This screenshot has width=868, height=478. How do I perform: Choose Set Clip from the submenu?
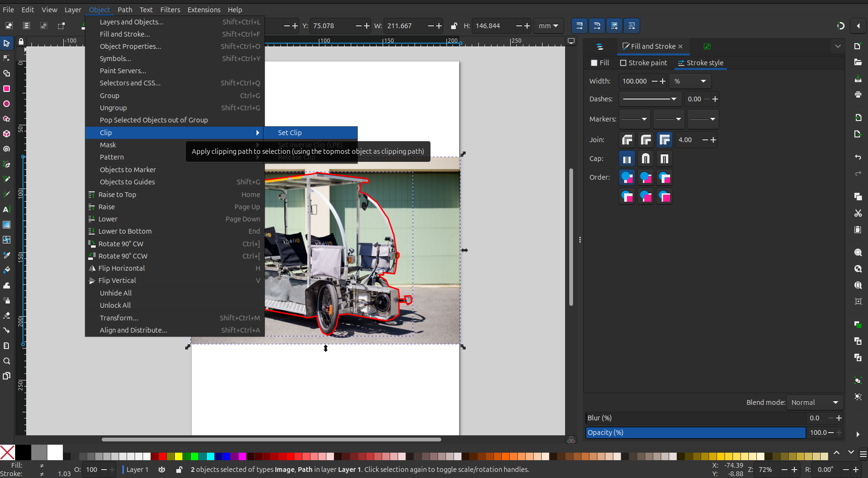[310, 133]
